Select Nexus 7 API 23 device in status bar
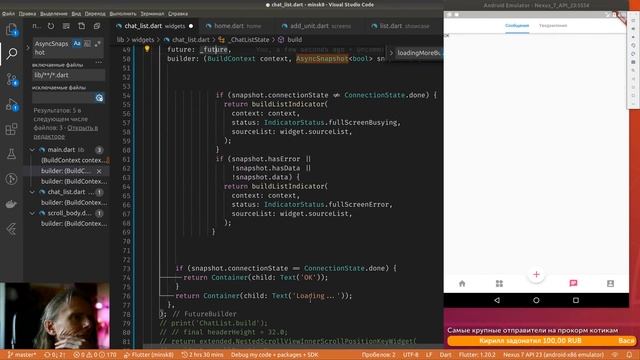Image resolution: width=640 pixels, height=360 pixels. (x=553, y=355)
